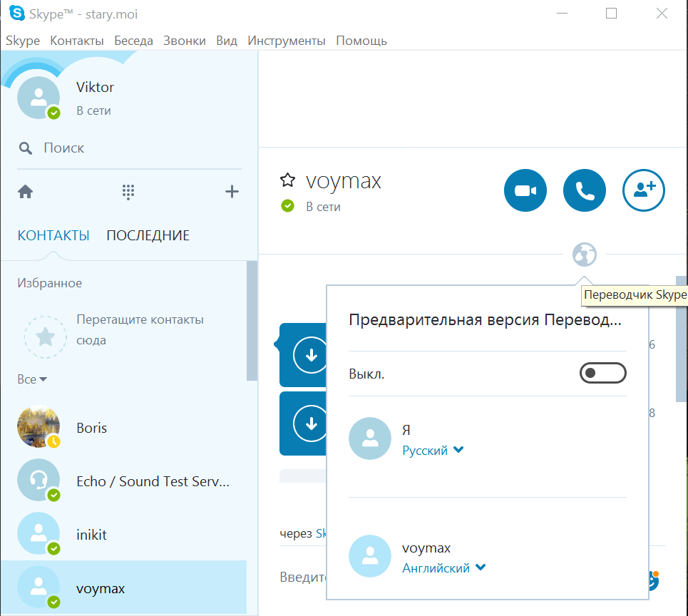Click voymax avatar in translator panel
The height and width of the screenshot is (616, 688).
[370, 556]
